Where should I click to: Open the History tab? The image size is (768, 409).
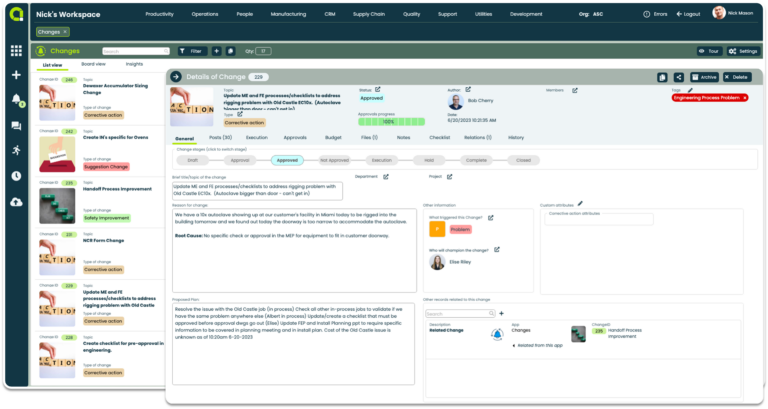516,138
